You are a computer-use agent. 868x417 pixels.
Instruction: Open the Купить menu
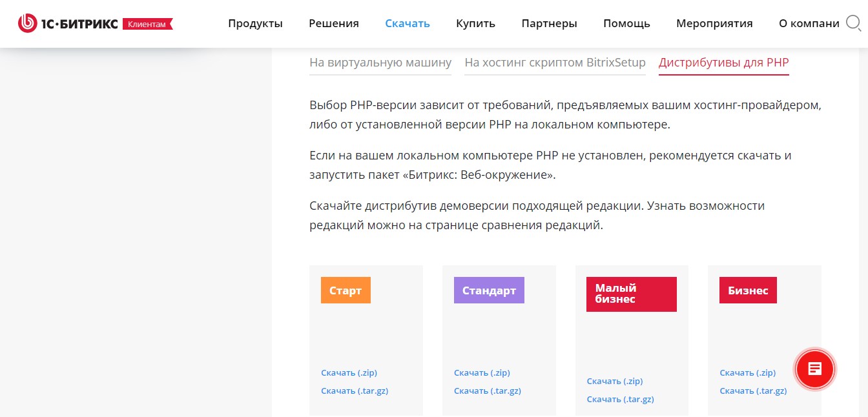coord(475,24)
